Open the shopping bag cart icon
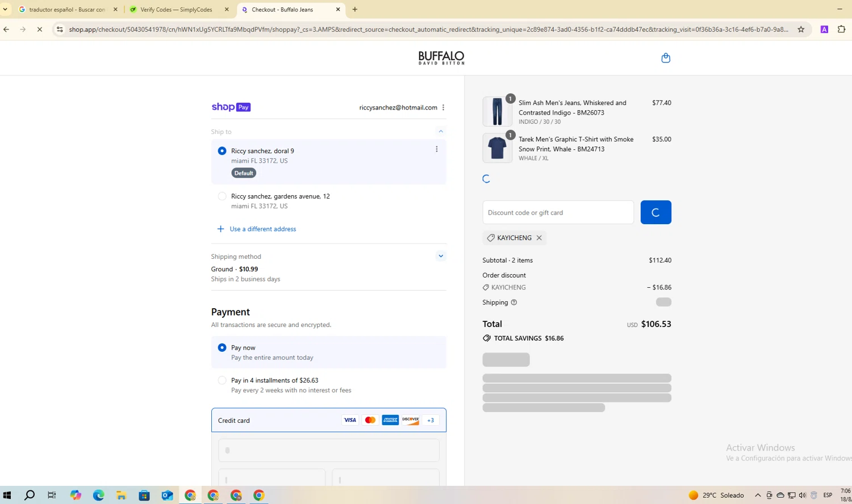The width and height of the screenshot is (852, 504). pyautogui.click(x=666, y=58)
